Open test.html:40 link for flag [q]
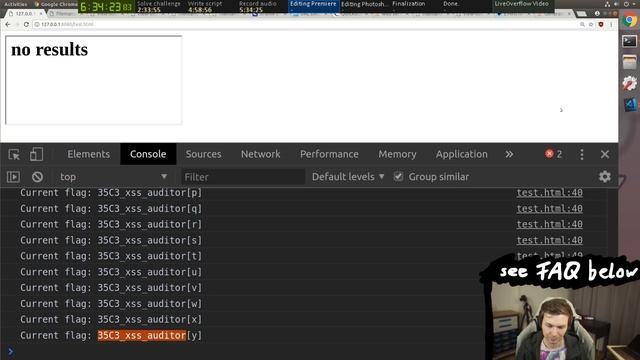The image size is (640, 360). click(549, 209)
